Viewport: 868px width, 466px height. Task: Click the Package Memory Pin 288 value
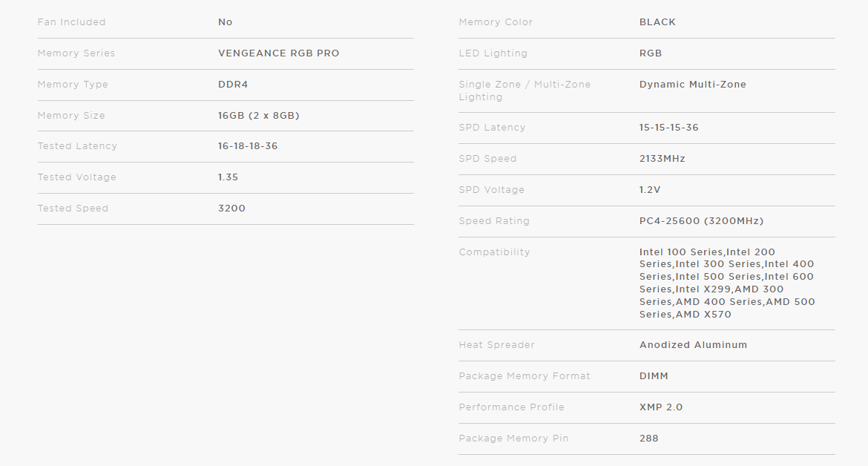(x=648, y=439)
